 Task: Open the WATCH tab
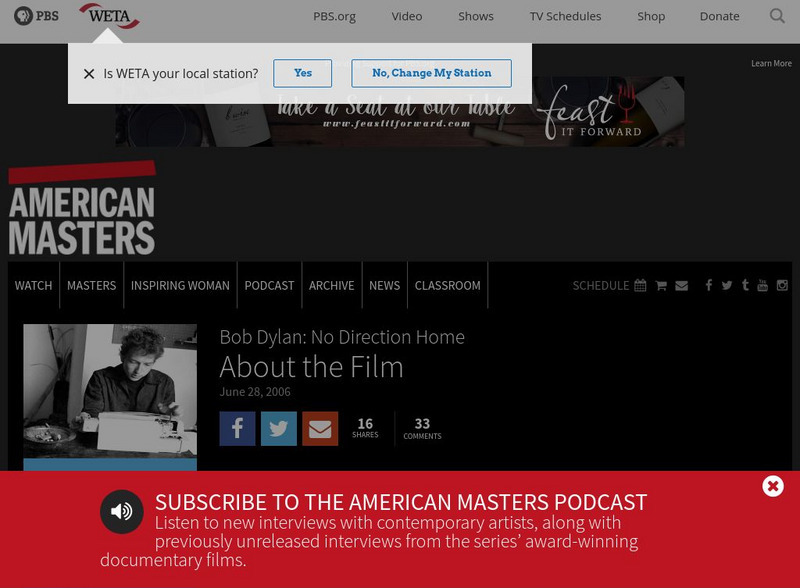tap(33, 285)
